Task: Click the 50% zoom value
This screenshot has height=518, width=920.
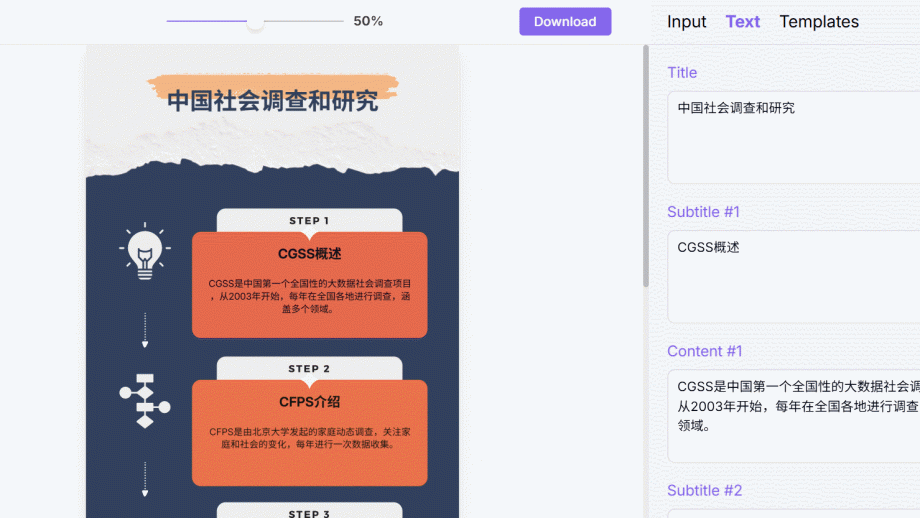Action: pos(368,21)
